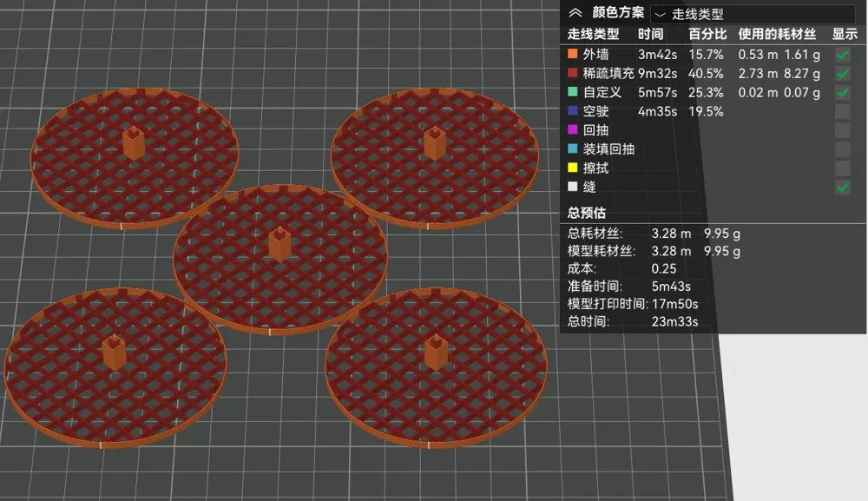
Task: Click the blue 空驶 color swatch
Action: (572, 110)
